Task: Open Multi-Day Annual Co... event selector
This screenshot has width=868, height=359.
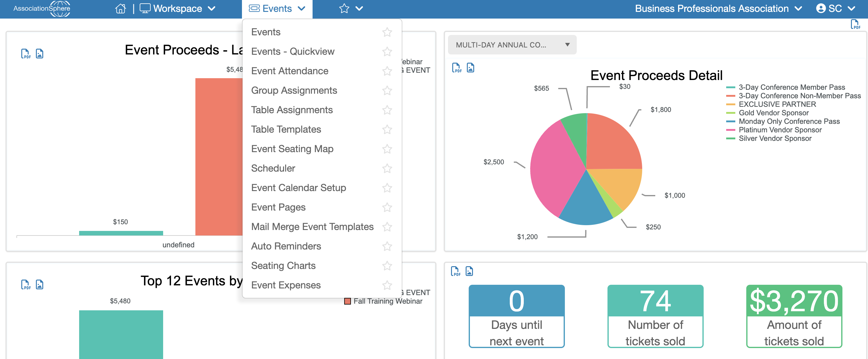Action: [x=512, y=45]
